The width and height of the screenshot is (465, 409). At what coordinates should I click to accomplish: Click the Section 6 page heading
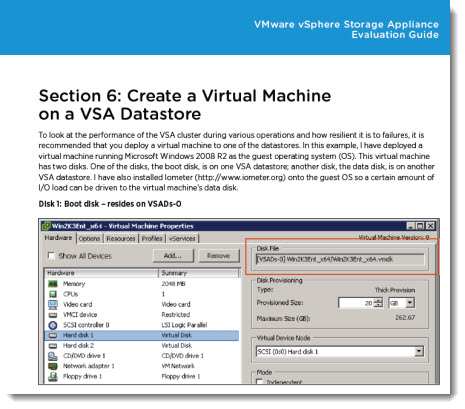[185, 105]
